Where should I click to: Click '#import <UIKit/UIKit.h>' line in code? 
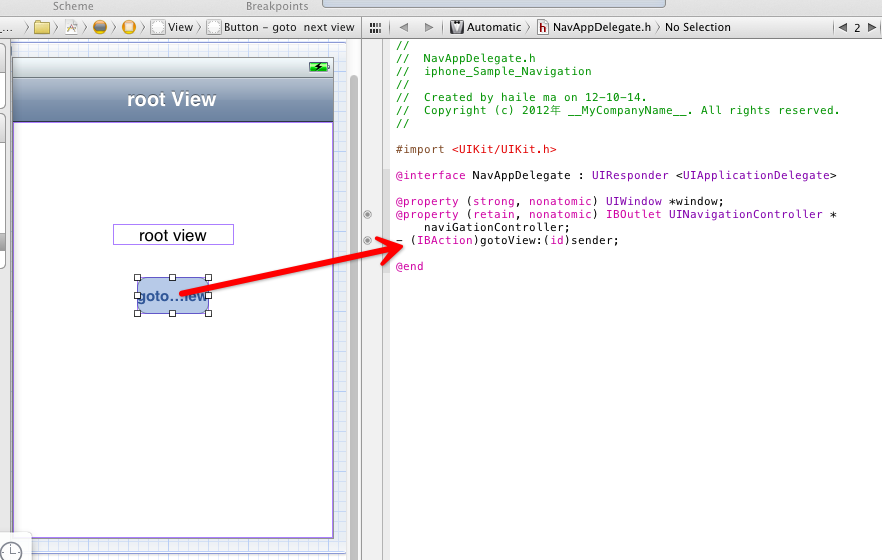pyautogui.click(x=476, y=150)
